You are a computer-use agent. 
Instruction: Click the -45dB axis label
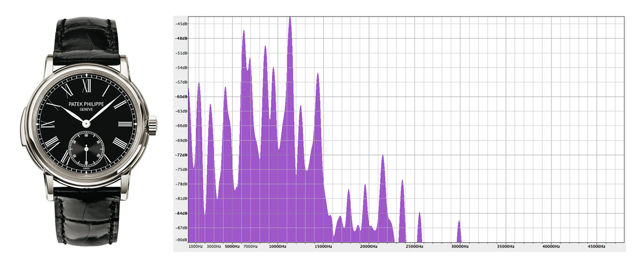(x=181, y=24)
